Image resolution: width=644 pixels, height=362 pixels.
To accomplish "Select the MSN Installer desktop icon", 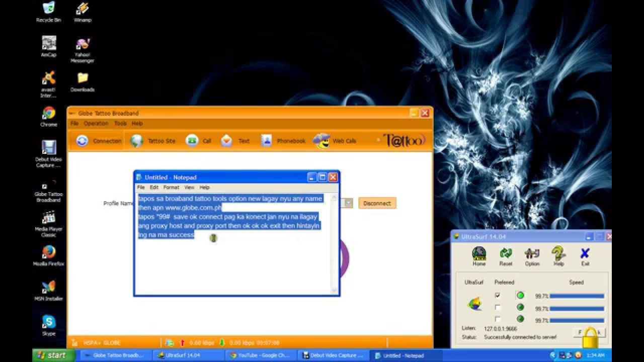I will coord(49,290).
